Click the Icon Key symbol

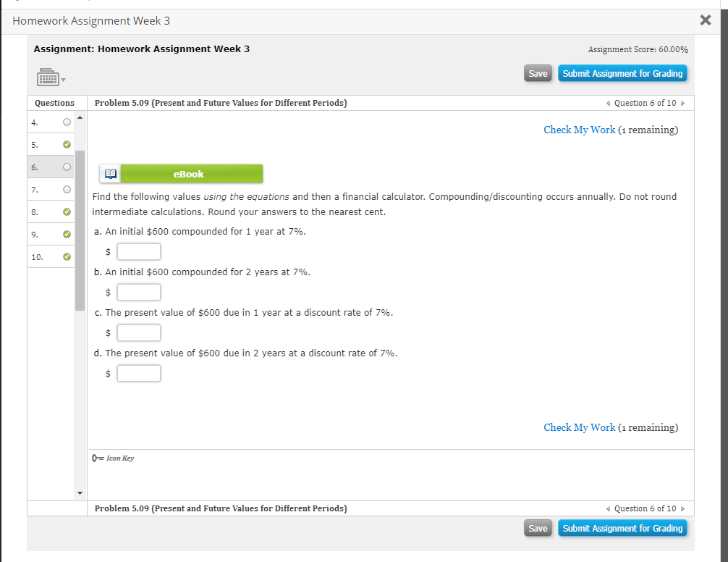click(96, 458)
